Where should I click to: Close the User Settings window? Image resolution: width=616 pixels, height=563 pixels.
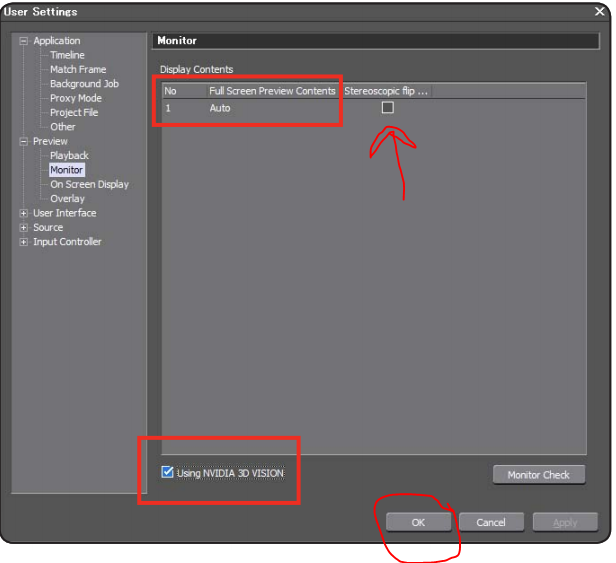point(600,12)
